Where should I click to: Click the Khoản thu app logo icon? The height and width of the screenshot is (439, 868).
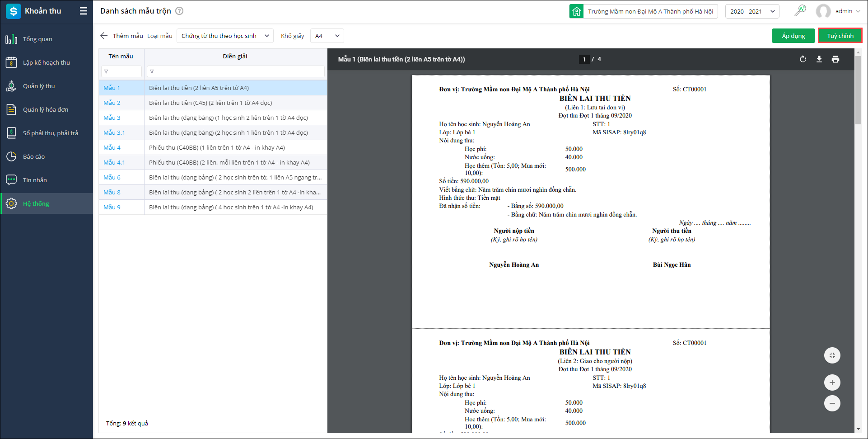[13, 11]
